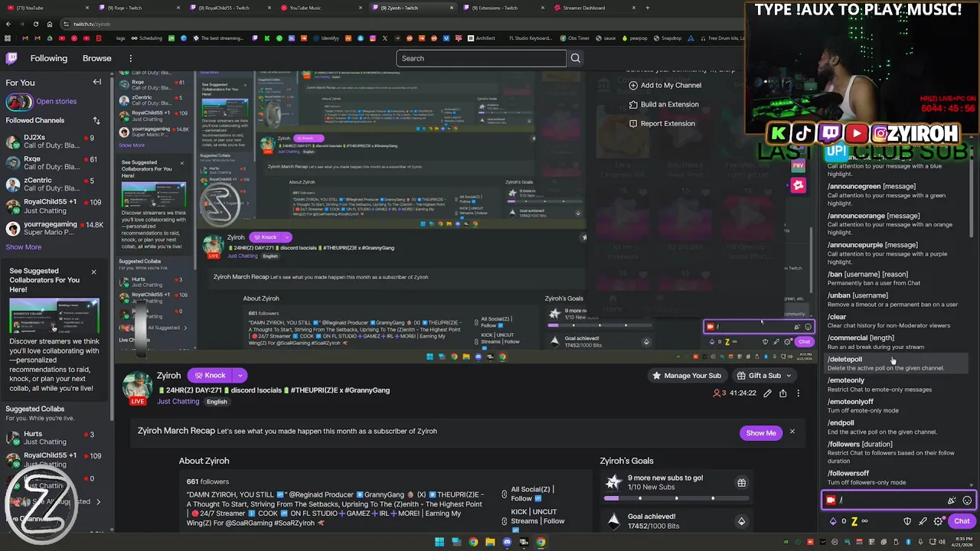Open the top nav three-dots menu
980x551 pixels.
130,58
